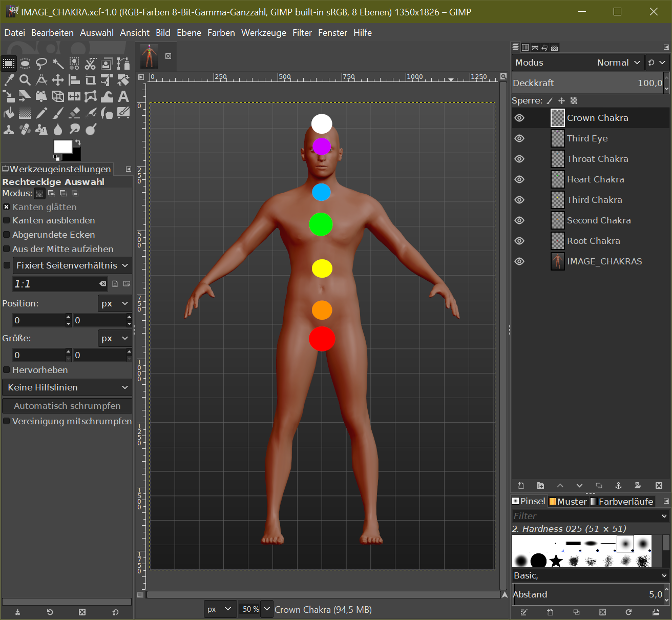672x620 pixels.
Task: Switch to the Farbverläufe tab
Action: click(x=621, y=502)
